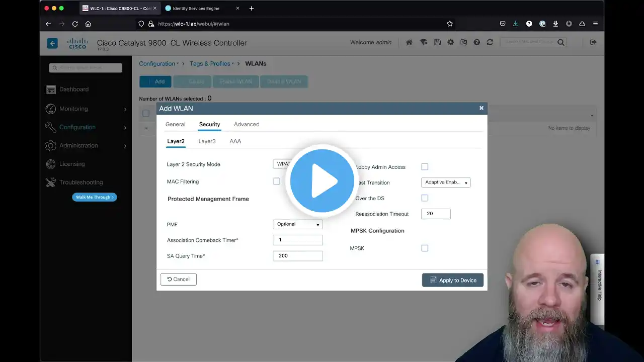Click the language translation icon in header

pyautogui.click(x=463, y=43)
